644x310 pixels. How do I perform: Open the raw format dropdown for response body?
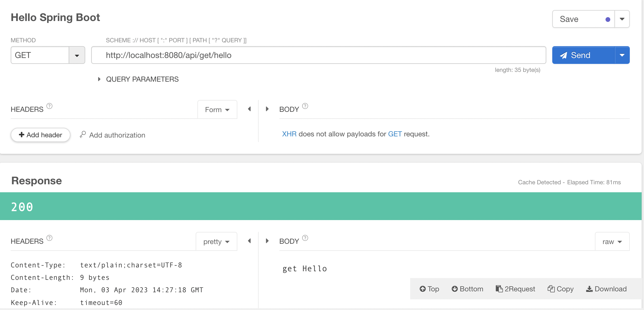pyautogui.click(x=612, y=242)
